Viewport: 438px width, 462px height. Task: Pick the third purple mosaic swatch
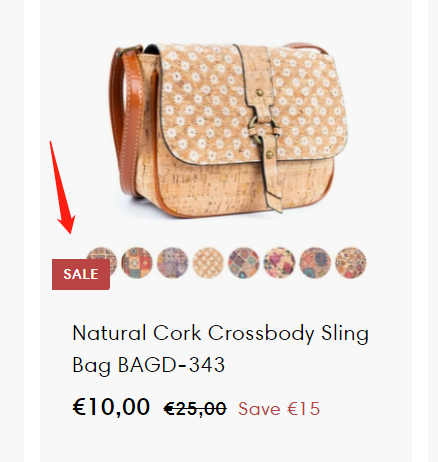(173, 263)
